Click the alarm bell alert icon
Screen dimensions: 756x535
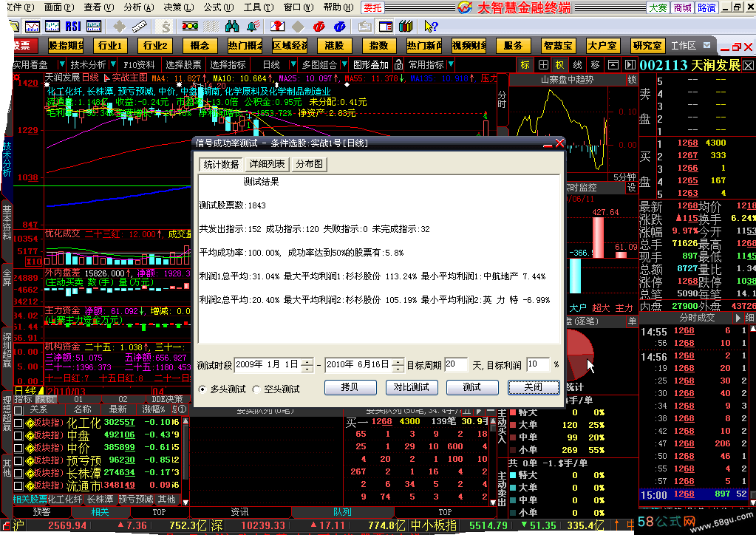pyautogui.click(x=253, y=27)
